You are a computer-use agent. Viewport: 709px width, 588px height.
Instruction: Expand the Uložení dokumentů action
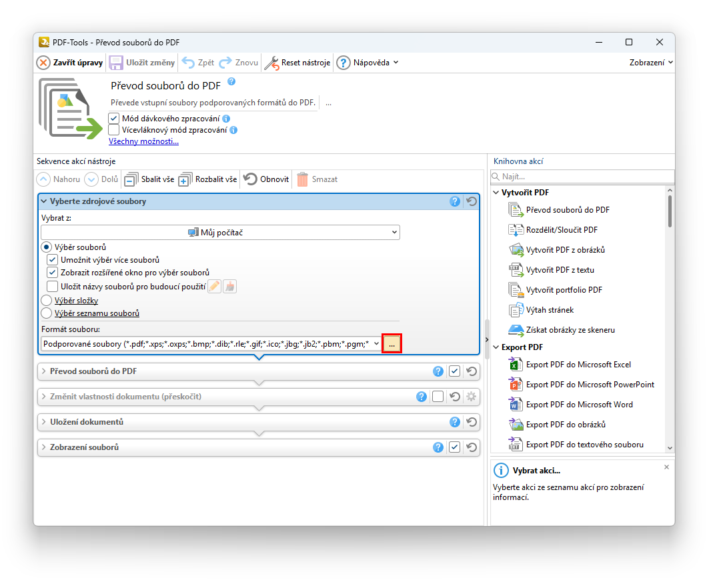coord(44,422)
